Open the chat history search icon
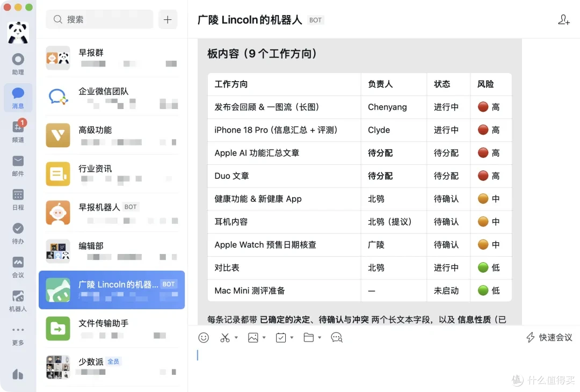The width and height of the screenshot is (580, 392). (337, 337)
